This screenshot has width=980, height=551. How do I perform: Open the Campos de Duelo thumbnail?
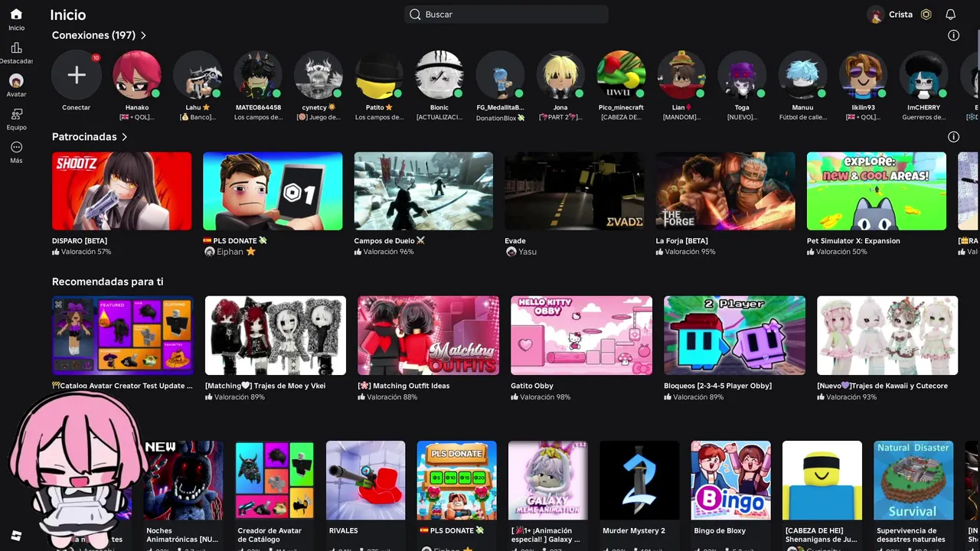[x=423, y=191]
